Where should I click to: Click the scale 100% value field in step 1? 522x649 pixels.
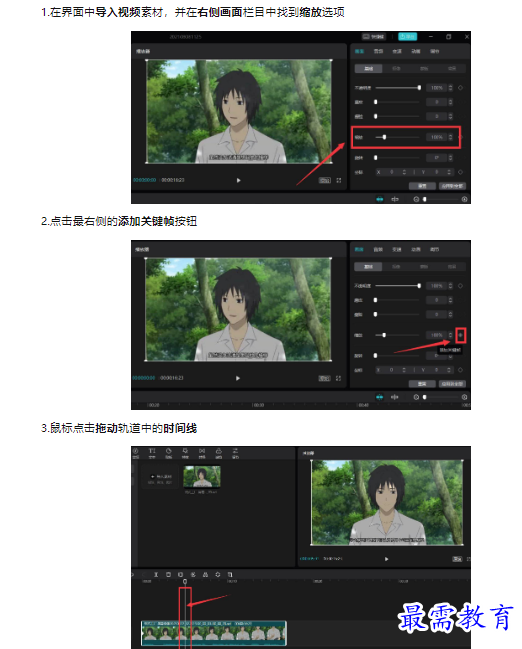[x=437, y=137]
